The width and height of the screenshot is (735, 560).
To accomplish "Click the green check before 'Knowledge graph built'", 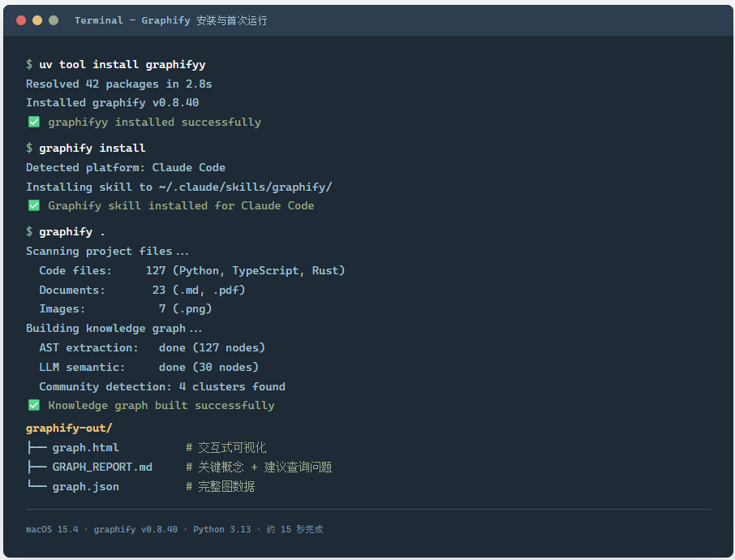I will pos(34,405).
